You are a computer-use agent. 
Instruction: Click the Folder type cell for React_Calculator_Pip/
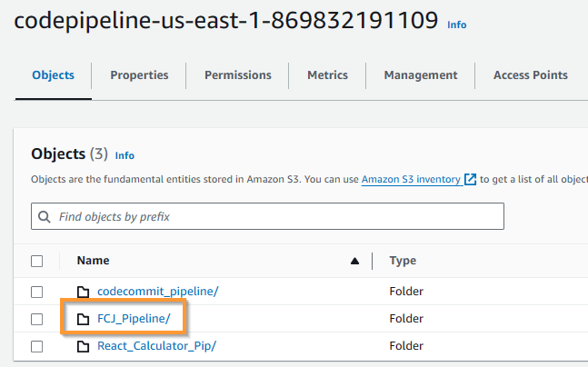coord(406,345)
